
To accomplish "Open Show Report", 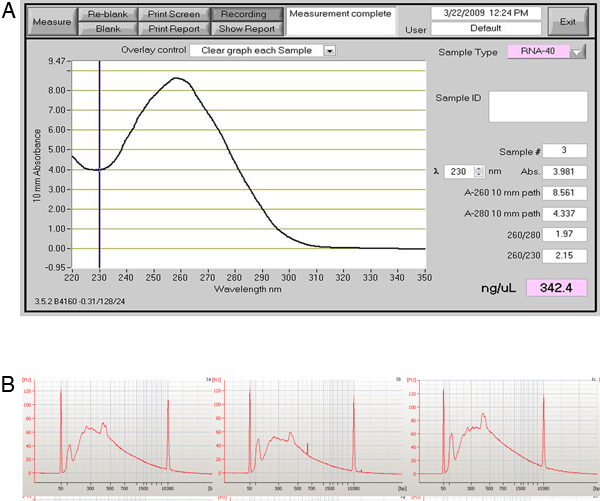I will click(246, 29).
